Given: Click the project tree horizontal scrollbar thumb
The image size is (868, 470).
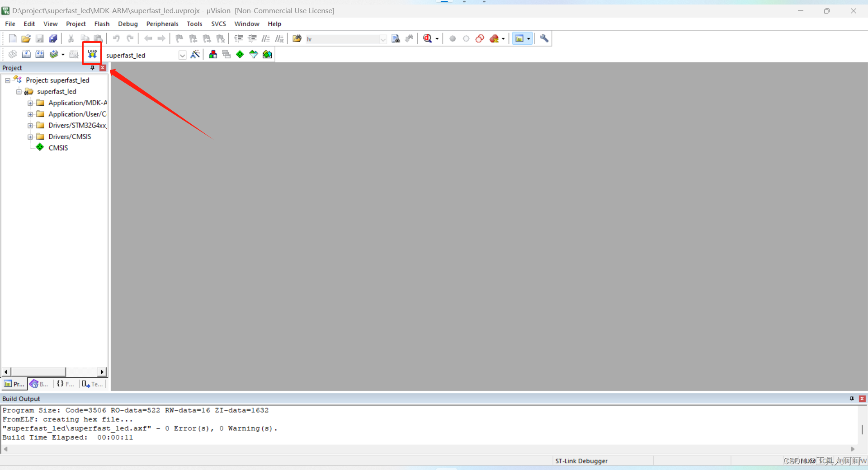Looking at the screenshot, I should point(38,371).
